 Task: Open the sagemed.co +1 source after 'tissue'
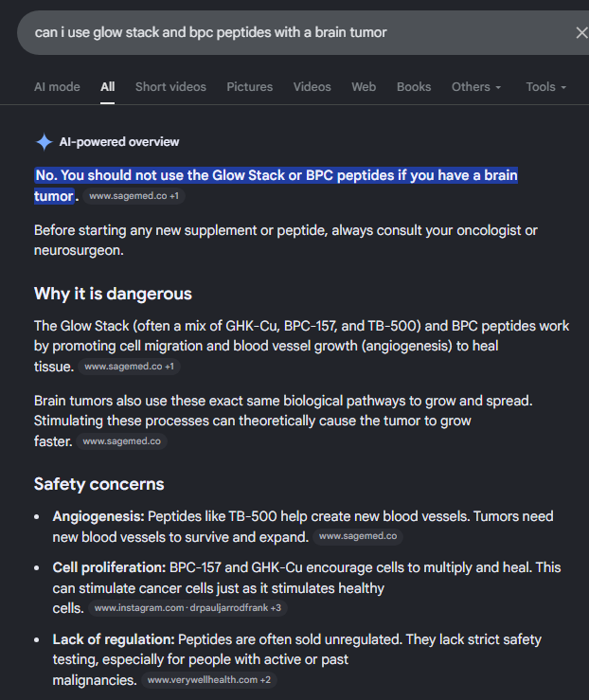pyautogui.click(x=130, y=367)
